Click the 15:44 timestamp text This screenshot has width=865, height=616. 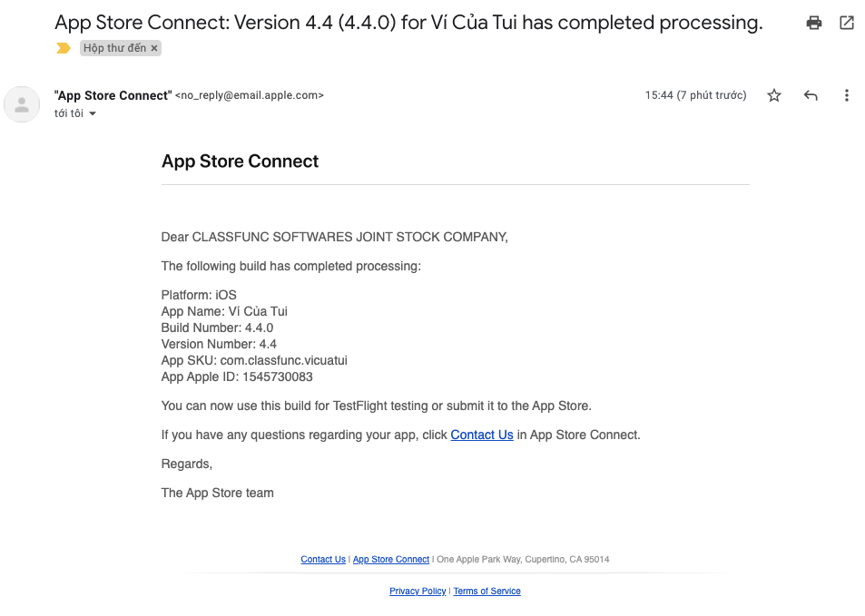click(x=695, y=94)
